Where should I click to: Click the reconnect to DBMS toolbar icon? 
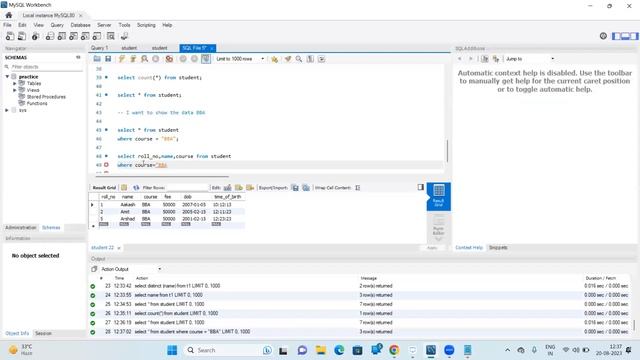(124, 36)
